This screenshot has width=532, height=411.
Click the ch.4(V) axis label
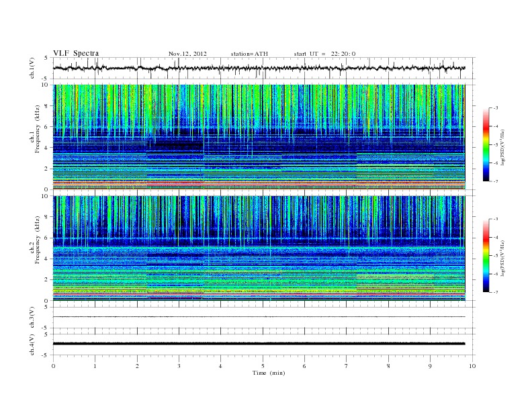(x=32, y=345)
